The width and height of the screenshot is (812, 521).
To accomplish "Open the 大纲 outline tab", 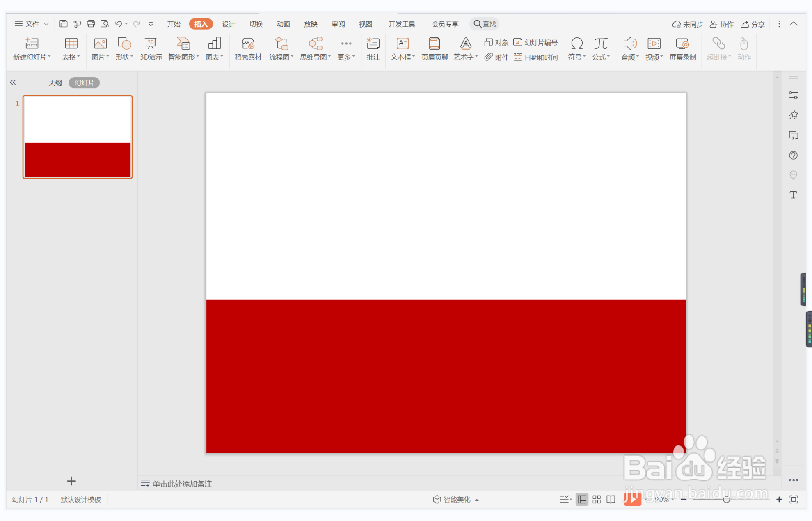I will (55, 83).
